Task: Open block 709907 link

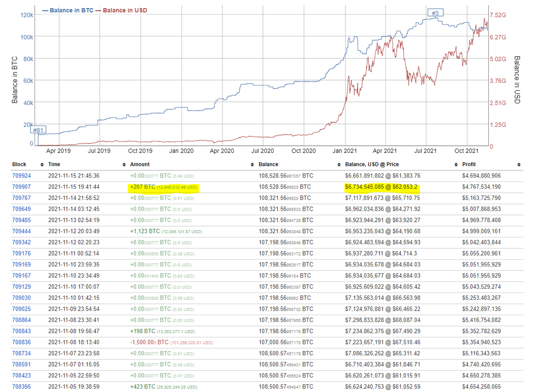Action: 22,187
